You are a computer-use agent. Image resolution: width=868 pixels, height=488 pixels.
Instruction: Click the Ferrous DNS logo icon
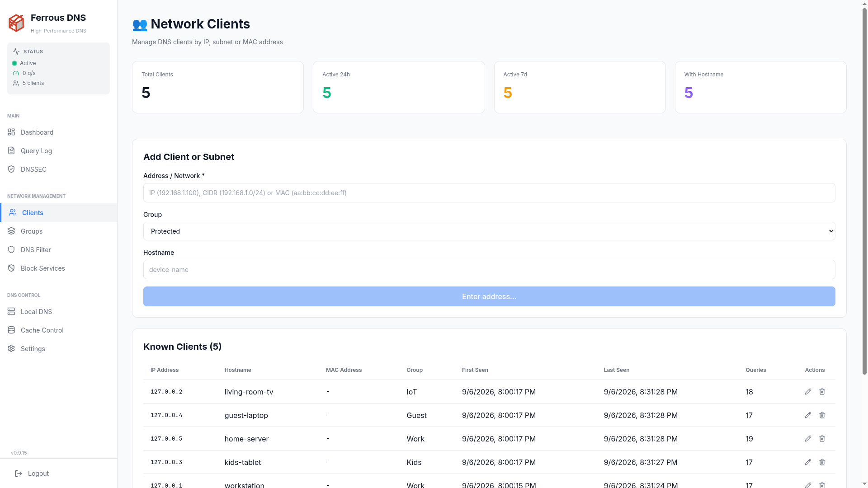pyautogui.click(x=16, y=23)
